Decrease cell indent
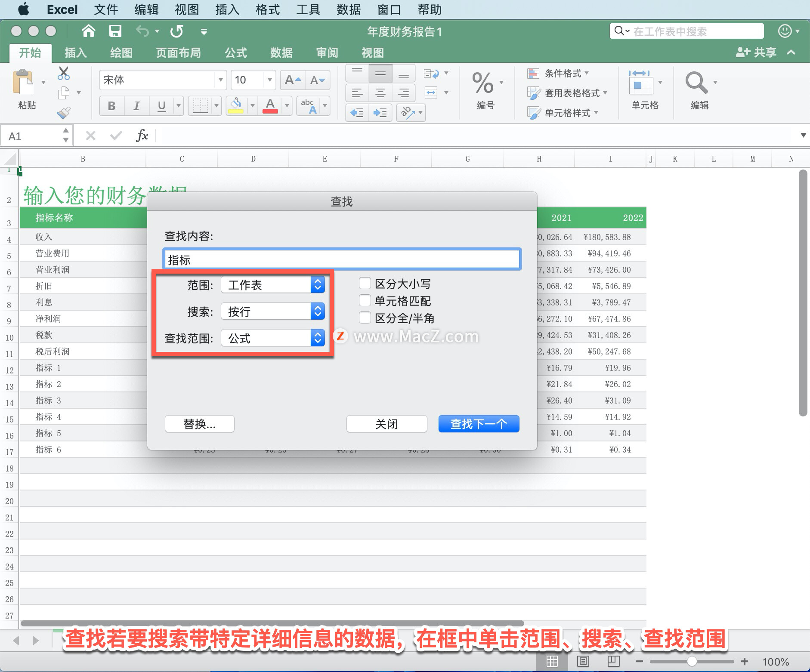This screenshot has height=672, width=810. coord(357,113)
